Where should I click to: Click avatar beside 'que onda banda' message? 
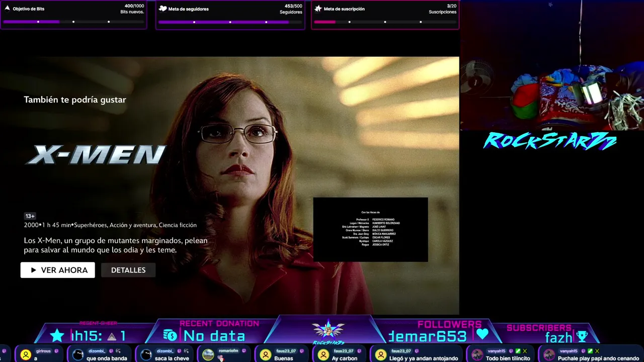click(x=78, y=355)
